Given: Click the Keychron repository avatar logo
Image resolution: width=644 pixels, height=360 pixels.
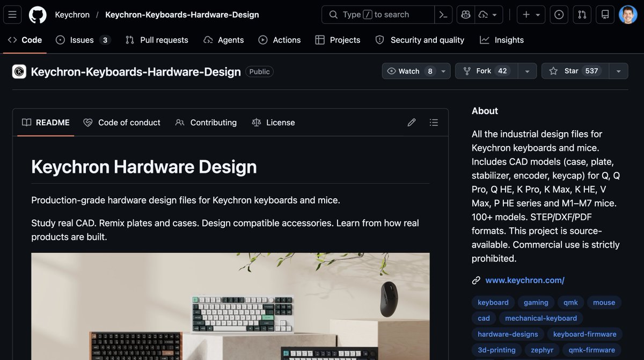Looking at the screenshot, I should [19, 71].
